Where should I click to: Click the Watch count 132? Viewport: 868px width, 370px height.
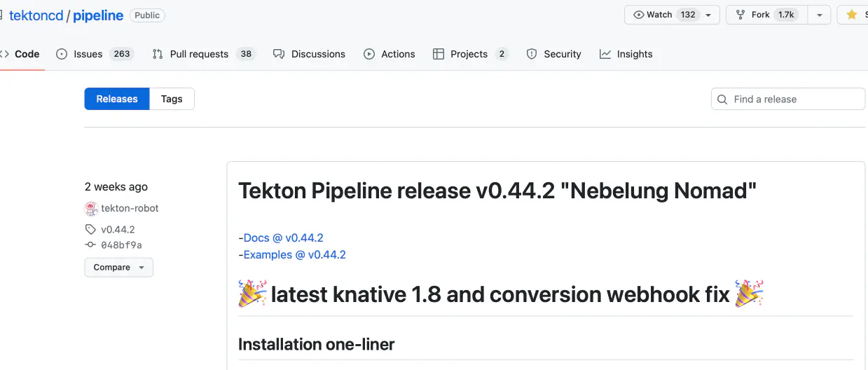(688, 15)
